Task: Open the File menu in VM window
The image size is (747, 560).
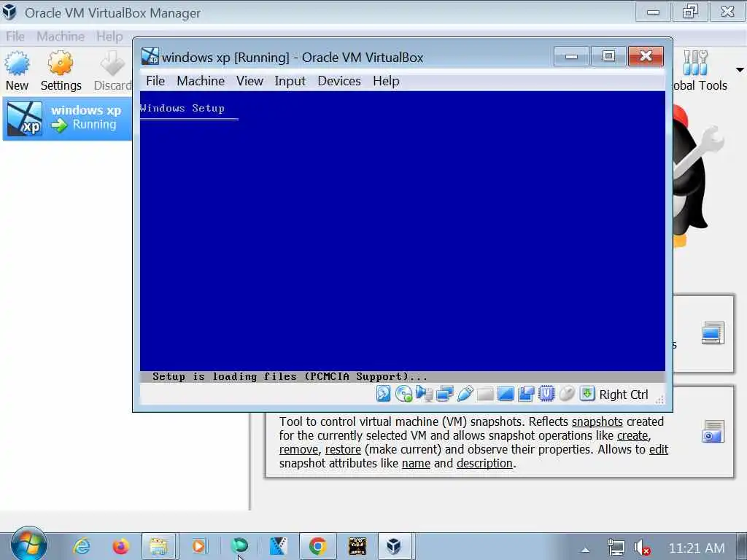Action: click(155, 81)
